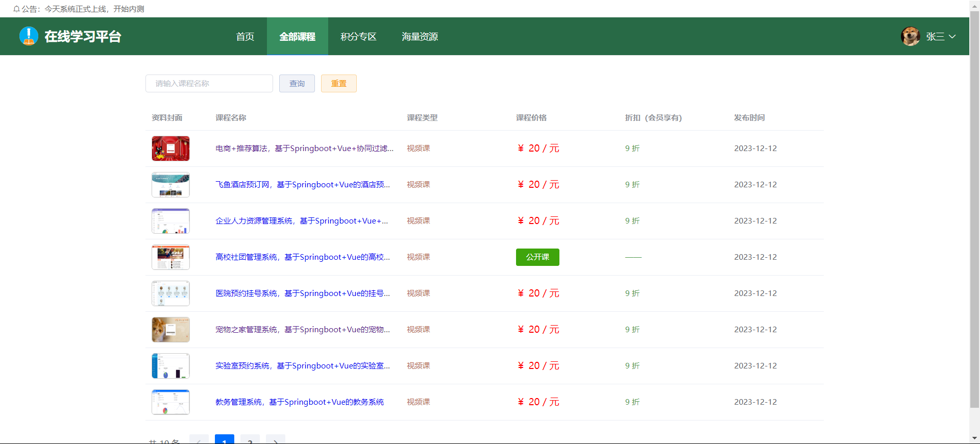Focus the 请输入课程名称 search field

(209, 83)
